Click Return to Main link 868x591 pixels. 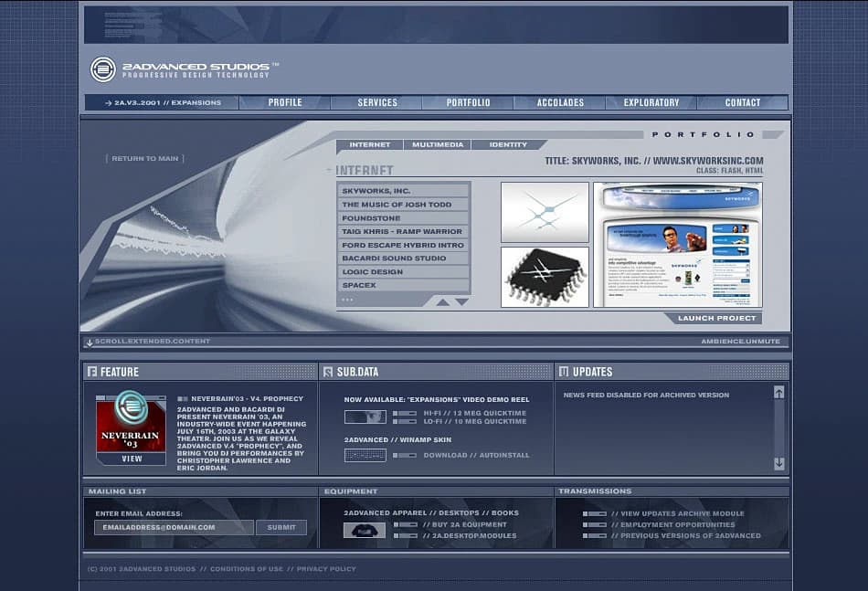tap(145, 158)
